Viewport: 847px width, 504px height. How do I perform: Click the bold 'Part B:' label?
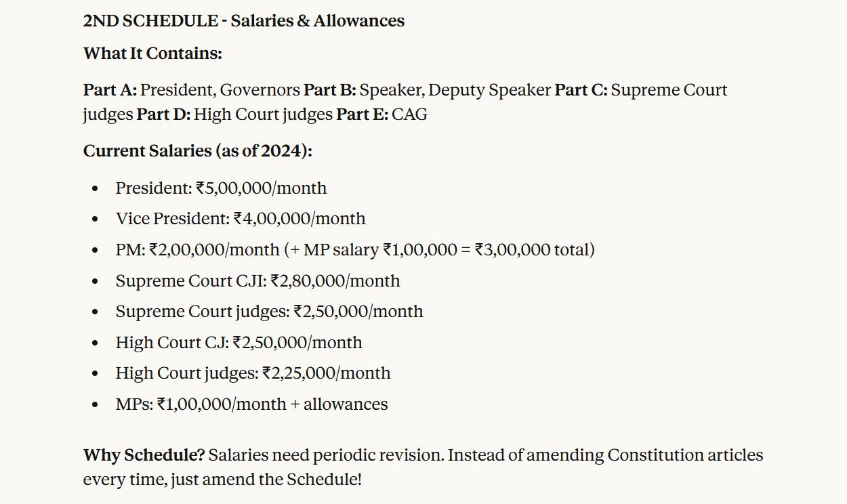[x=329, y=90]
